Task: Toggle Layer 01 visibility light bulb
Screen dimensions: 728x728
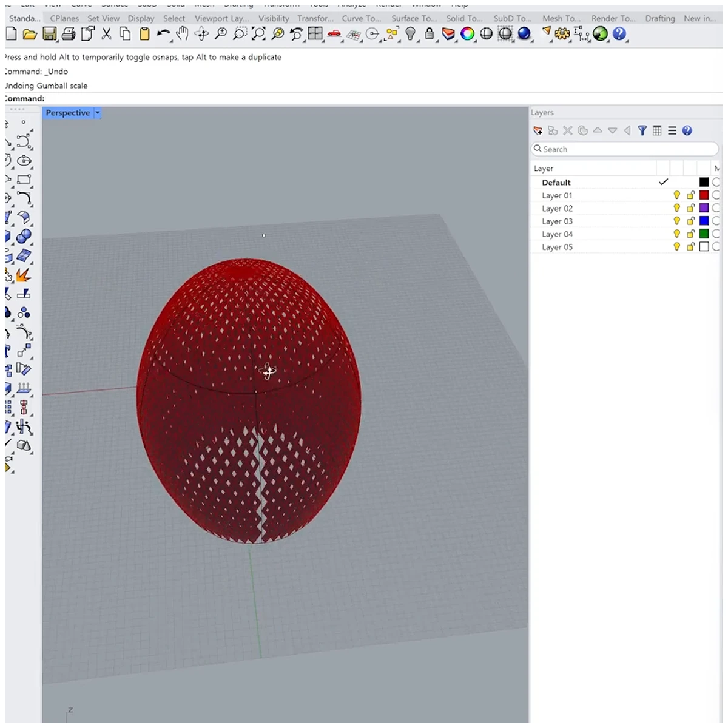Action: tap(677, 195)
